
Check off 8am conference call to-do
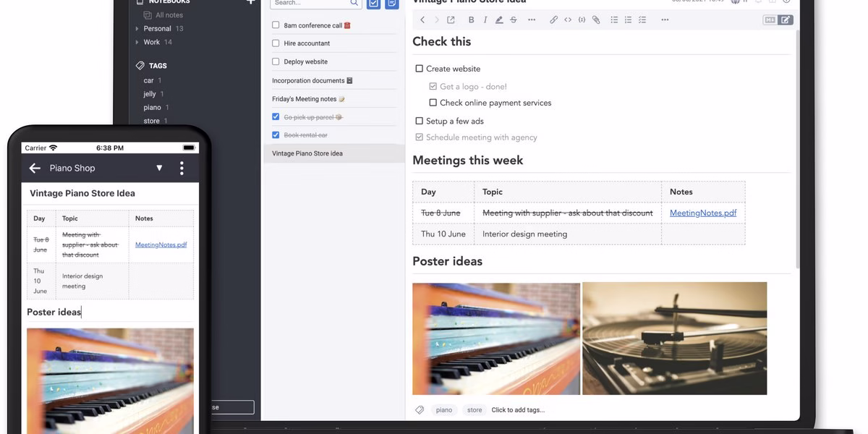click(x=276, y=25)
